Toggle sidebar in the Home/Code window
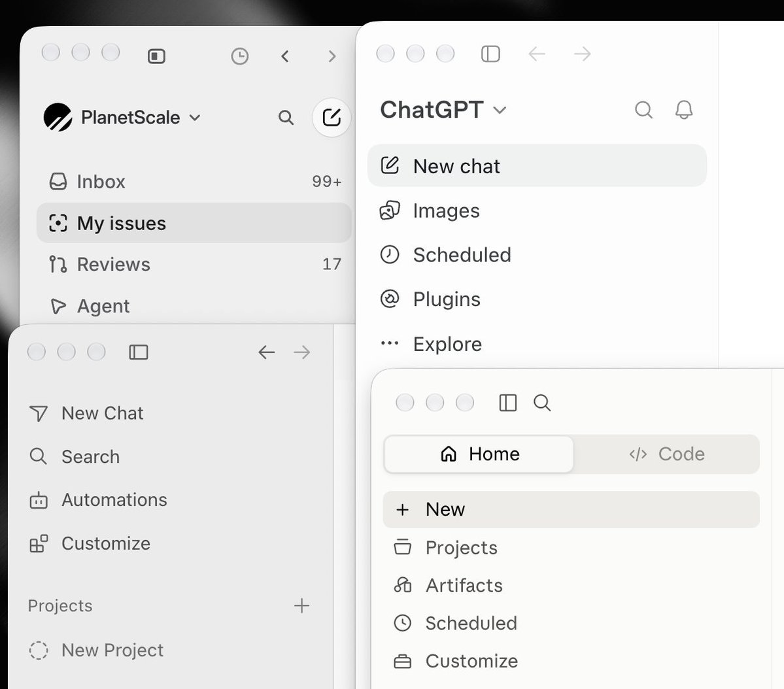784x689 pixels. pyautogui.click(x=508, y=403)
